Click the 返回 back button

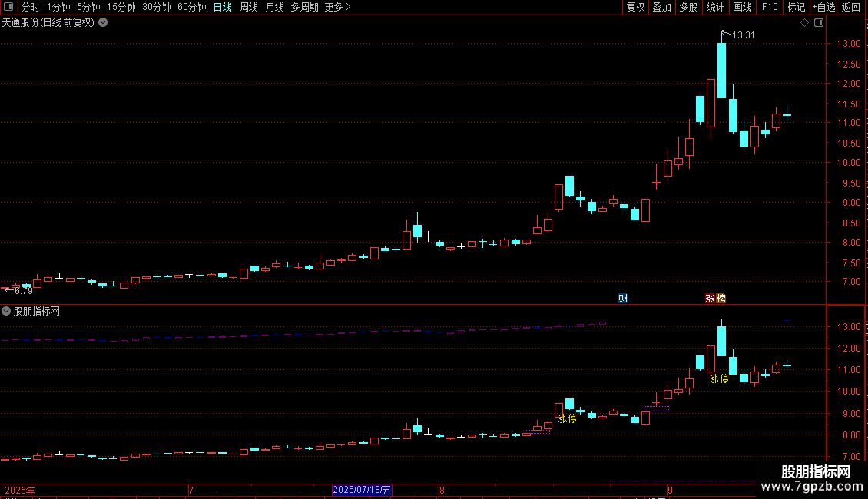pyautogui.click(x=851, y=7)
